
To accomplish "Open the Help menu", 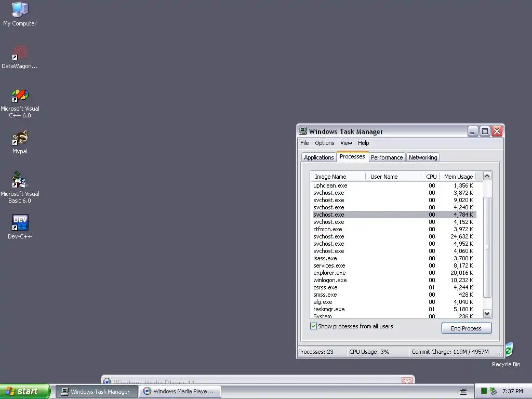I will pos(363,143).
